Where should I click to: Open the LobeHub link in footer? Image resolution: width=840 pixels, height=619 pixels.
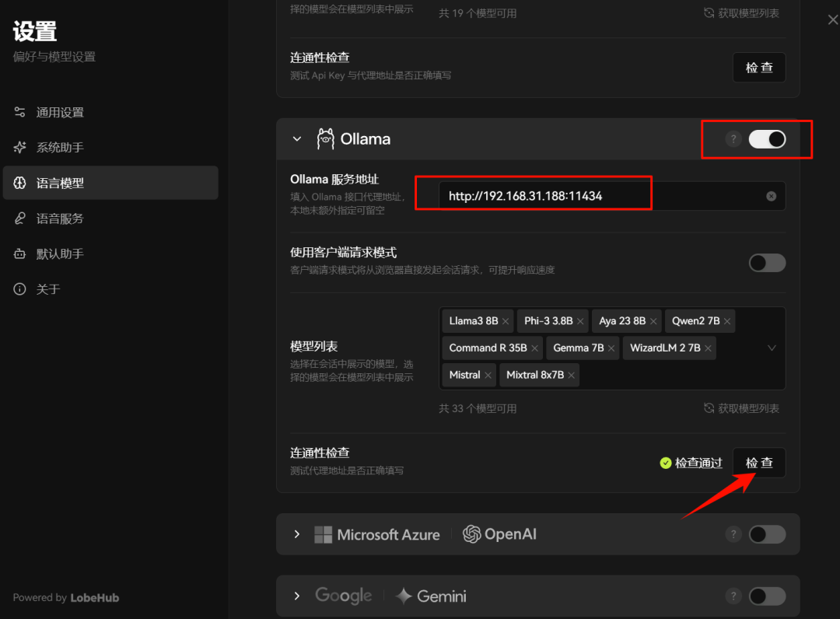point(95,597)
